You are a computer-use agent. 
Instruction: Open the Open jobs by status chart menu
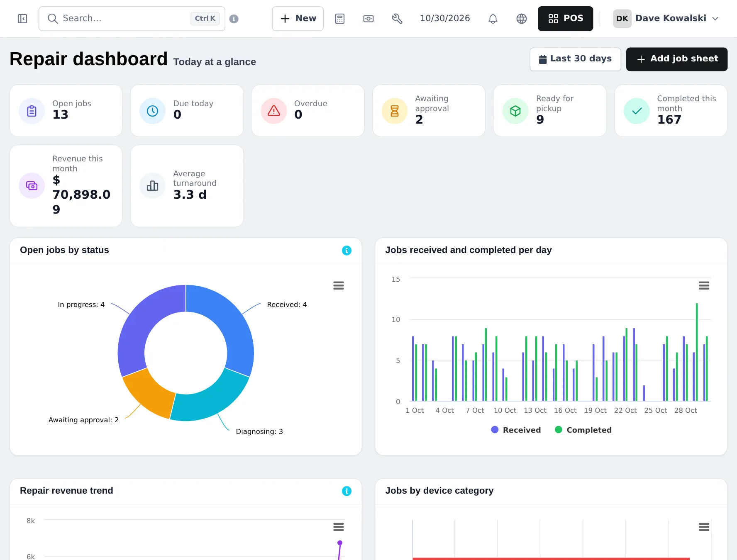pyautogui.click(x=339, y=285)
